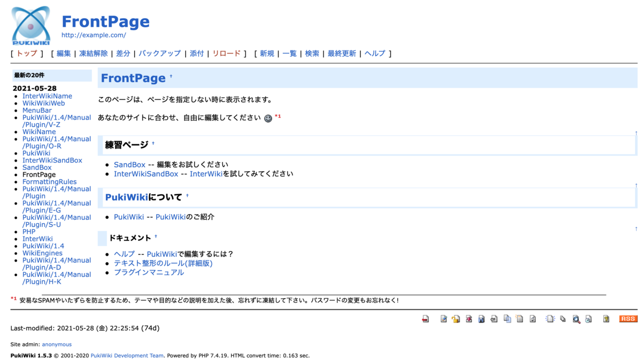Click the FrontPage title at the page top

[105, 22]
